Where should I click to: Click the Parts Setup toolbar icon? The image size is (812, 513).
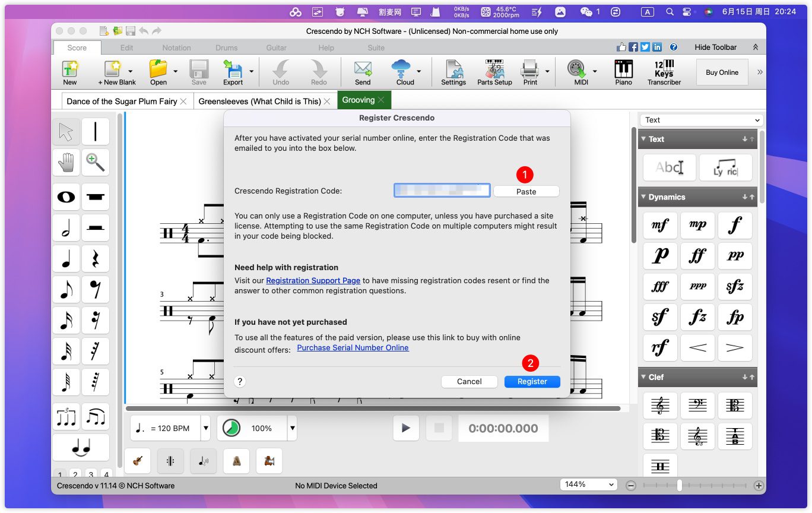[x=494, y=72]
